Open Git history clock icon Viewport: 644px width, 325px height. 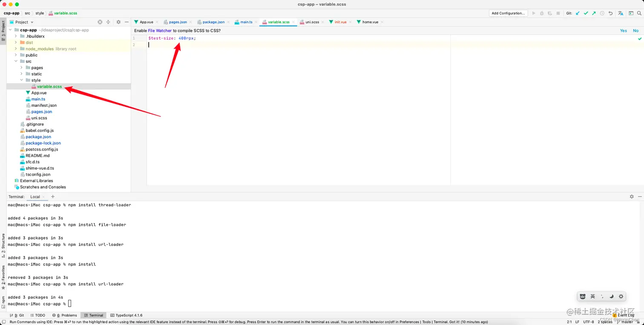(x=602, y=13)
